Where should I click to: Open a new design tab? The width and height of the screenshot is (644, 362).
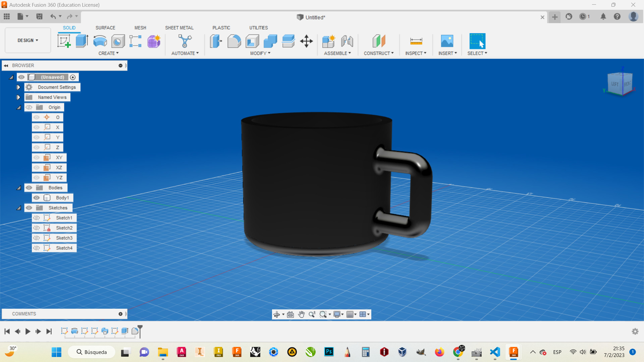(x=555, y=17)
